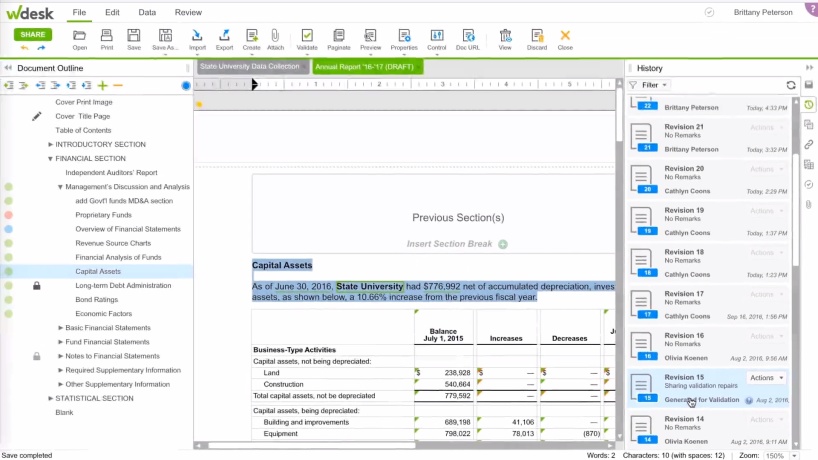Select Revision 21 in History

coord(709,138)
